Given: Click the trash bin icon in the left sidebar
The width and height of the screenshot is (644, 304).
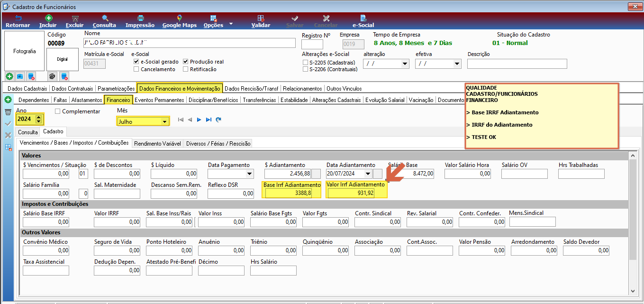Looking at the screenshot, I should (x=8, y=112).
